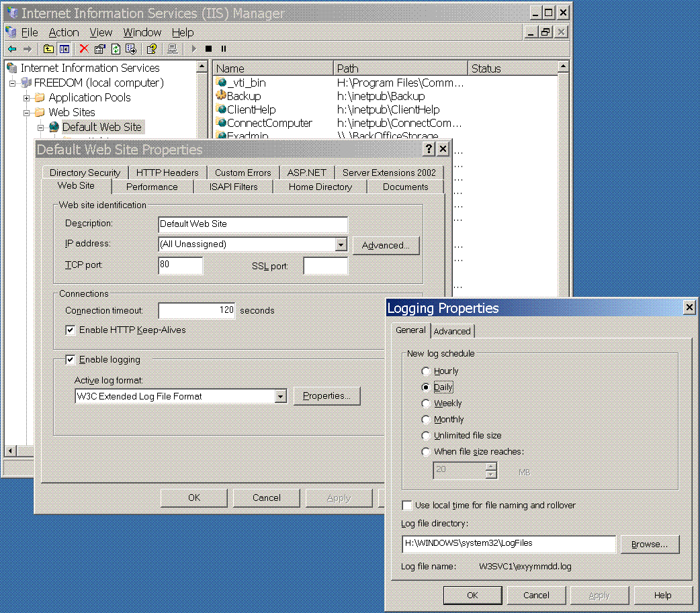Click the MMC console icon beside File menu
This screenshot has height=613, width=700.
click(x=11, y=32)
